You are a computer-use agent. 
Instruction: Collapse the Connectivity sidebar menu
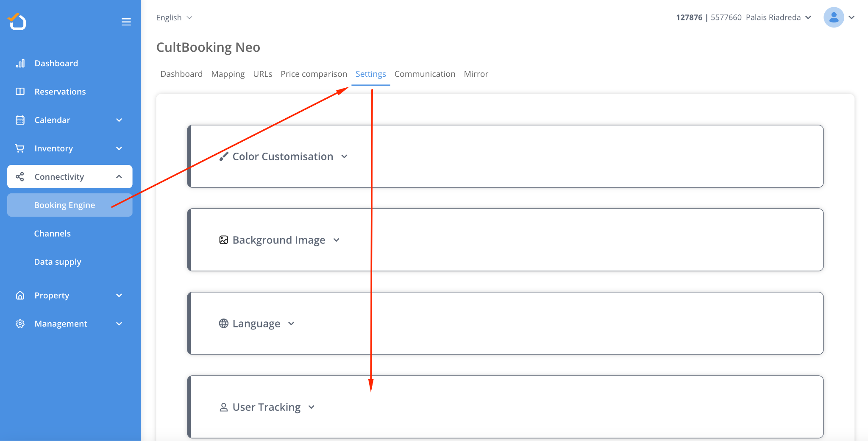119,177
